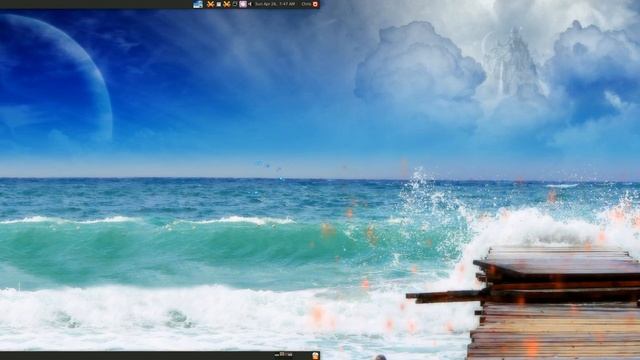
Task: Click the small white square icon in top panel
Action: pos(219,4)
